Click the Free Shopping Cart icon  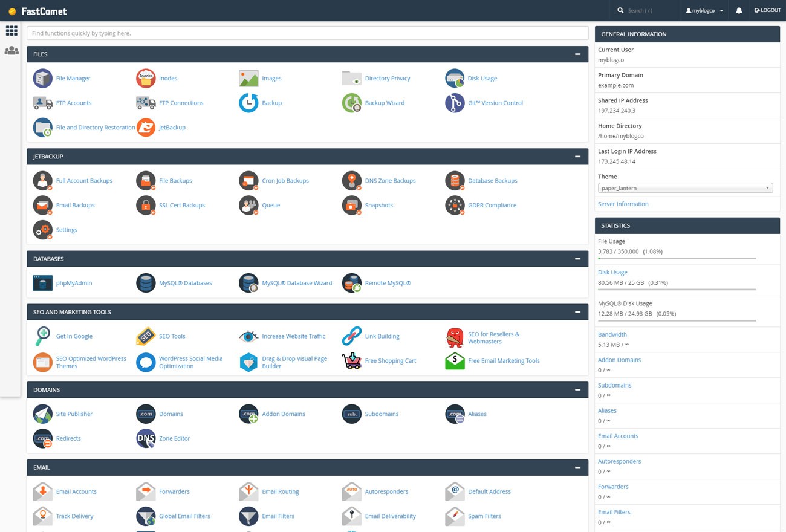click(x=352, y=361)
